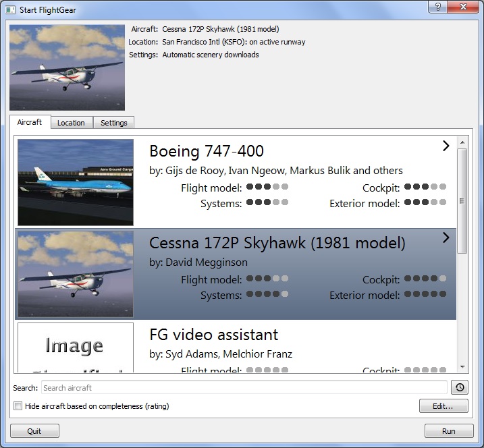The width and height of the screenshot is (484, 448).
Task: Close the Start FlightGear window
Action: 462,7
